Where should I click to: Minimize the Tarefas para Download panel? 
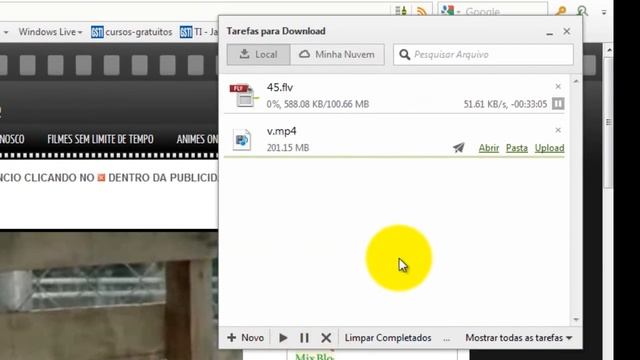(x=549, y=33)
